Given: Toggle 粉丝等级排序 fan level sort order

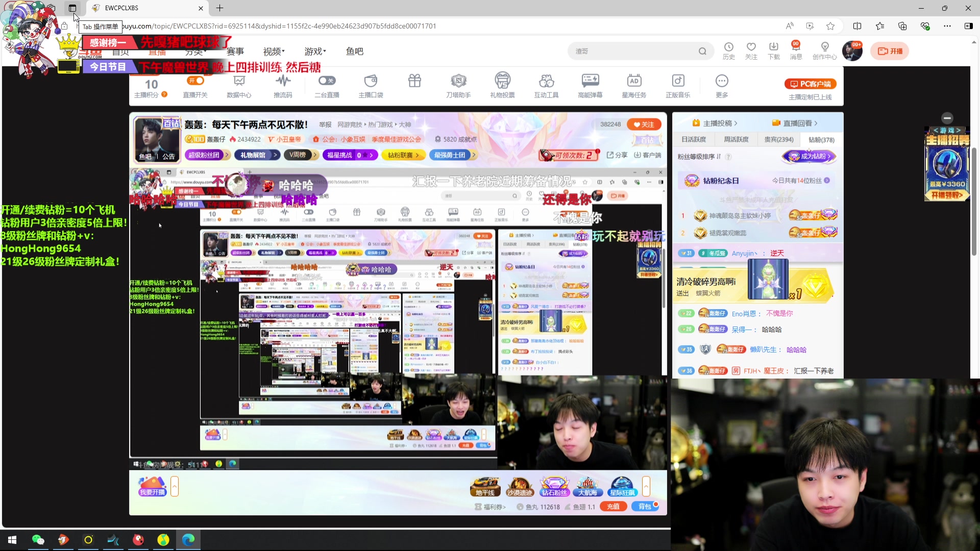Looking at the screenshot, I should [720, 157].
